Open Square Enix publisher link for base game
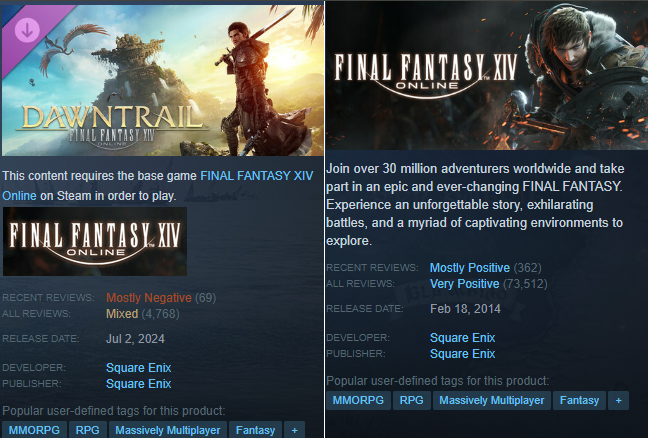 pos(462,354)
